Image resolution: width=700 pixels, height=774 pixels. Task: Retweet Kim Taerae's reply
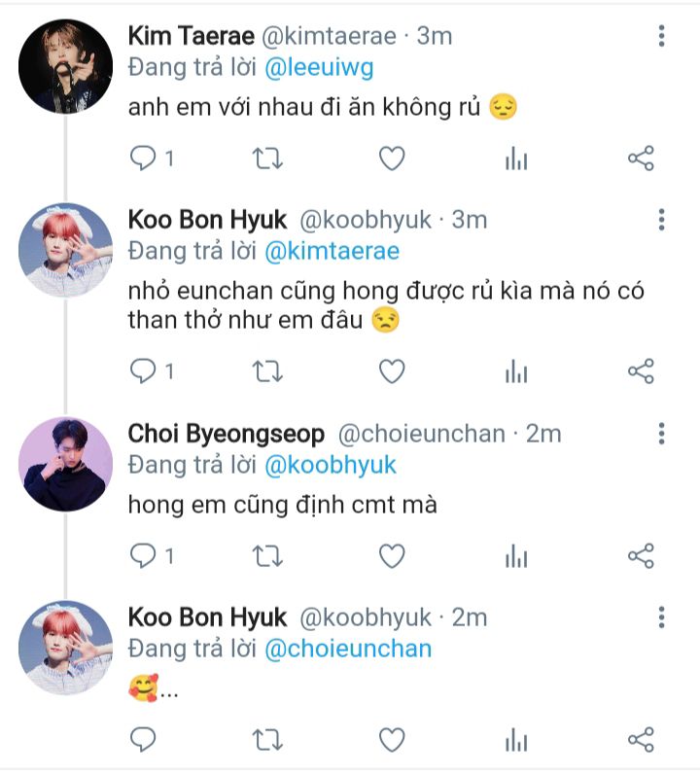pos(267,158)
